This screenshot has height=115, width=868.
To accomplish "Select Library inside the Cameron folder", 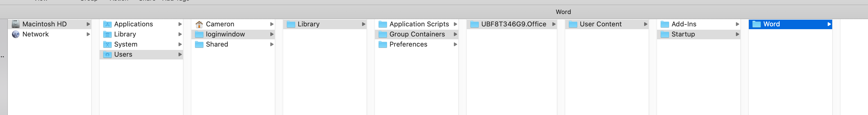I will coord(308,24).
